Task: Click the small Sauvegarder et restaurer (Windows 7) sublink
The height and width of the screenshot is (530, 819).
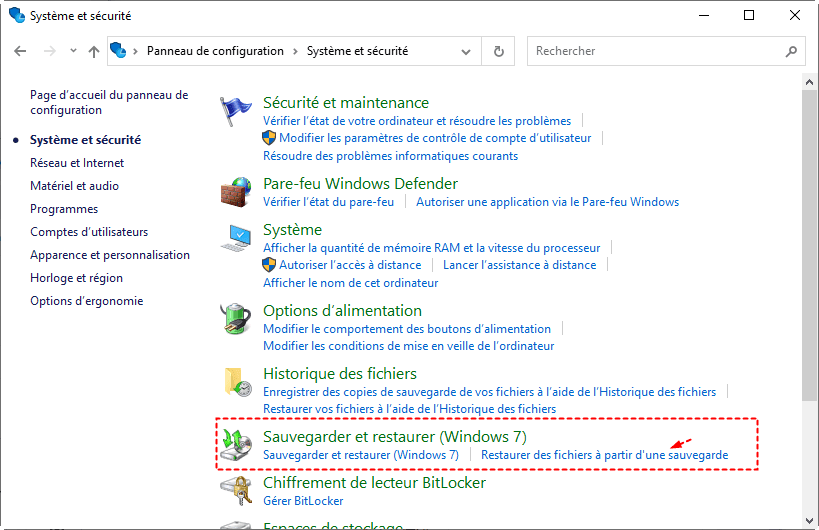Action: [361, 455]
